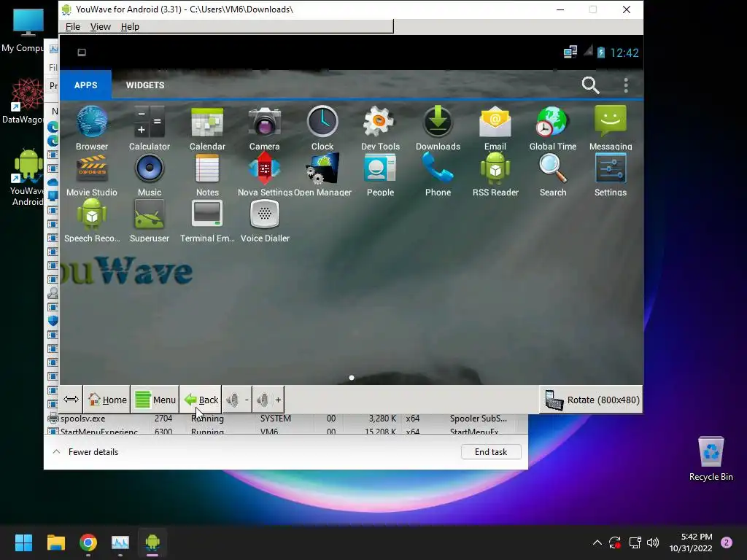Screen dimensions: 747x560
Task: Open the Windows Start menu
Action: (23, 542)
